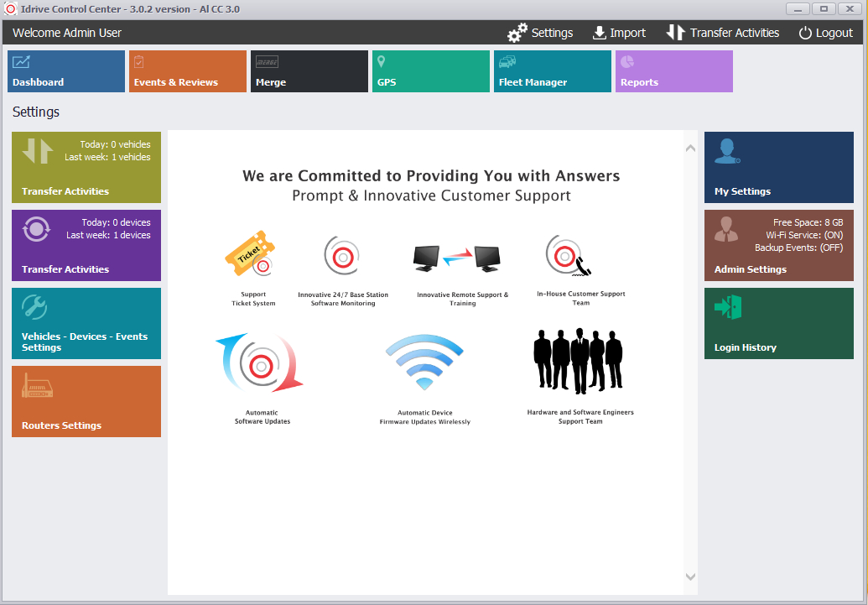
Task: Switch to Events & Reviews tab
Action: tap(188, 71)
